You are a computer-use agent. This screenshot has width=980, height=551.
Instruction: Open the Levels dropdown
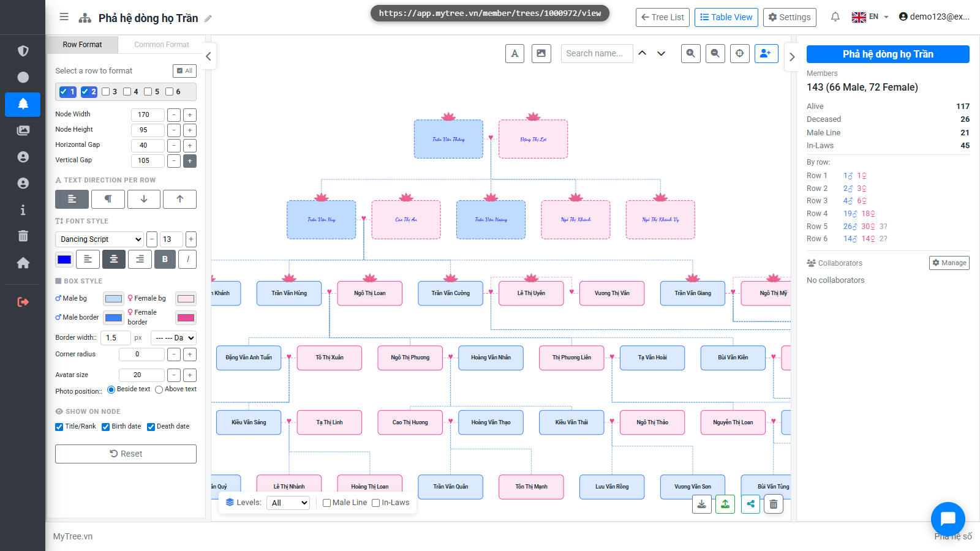pyautogui.click(x=288, y=503)
